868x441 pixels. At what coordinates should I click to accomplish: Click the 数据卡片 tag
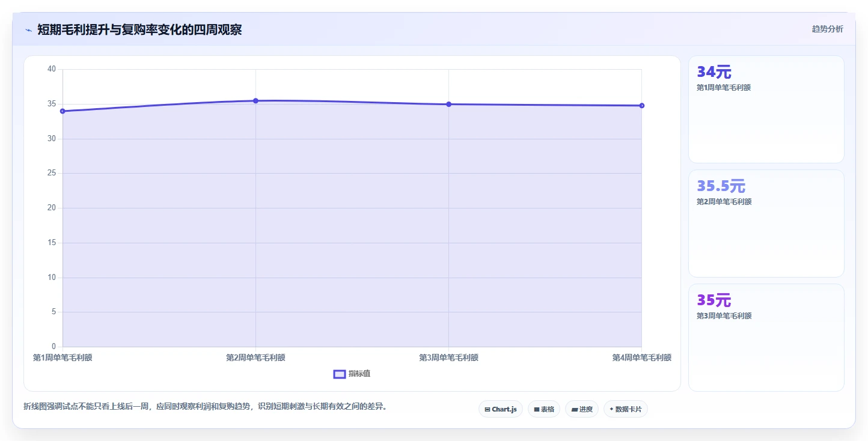(x=626, y=409)
